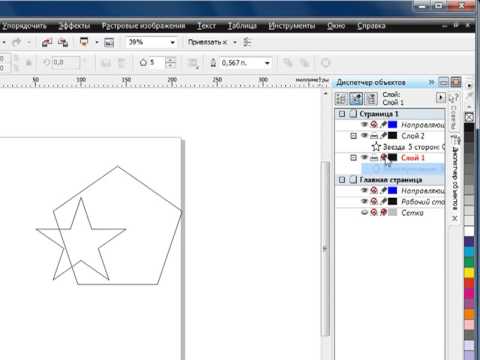This screenshot has width=480, height=360.
Task: Open the object manager flyout arrow
Action: pos(441,98)
